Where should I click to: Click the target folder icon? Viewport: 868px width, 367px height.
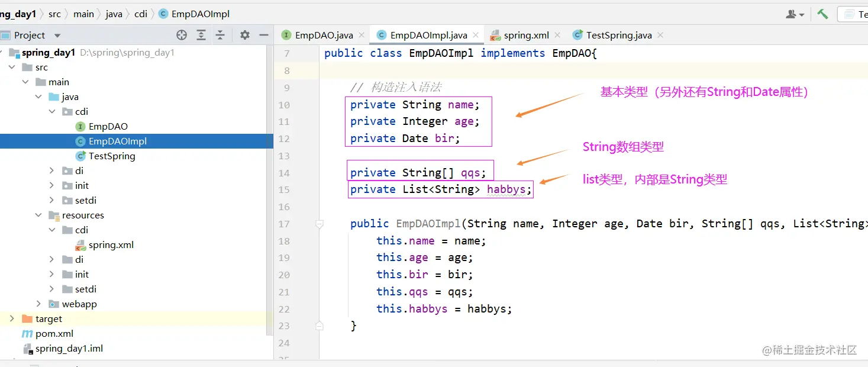tap(27, 319)
